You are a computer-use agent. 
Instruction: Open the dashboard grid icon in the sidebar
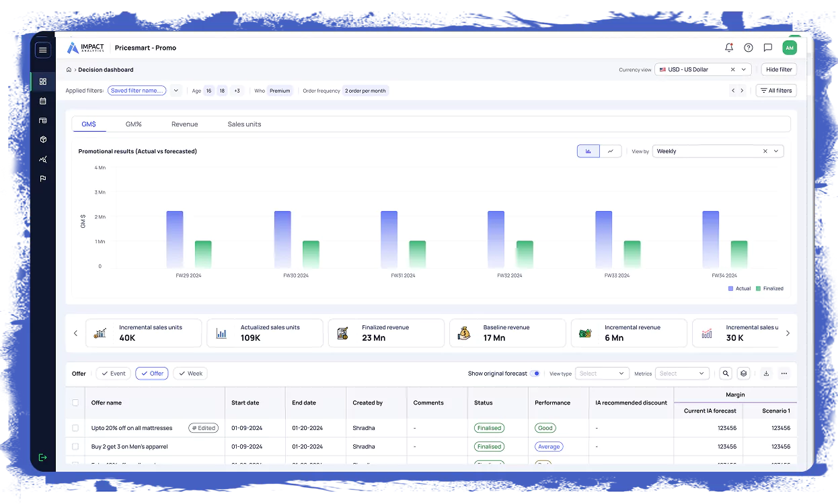[x=43, y=81]
